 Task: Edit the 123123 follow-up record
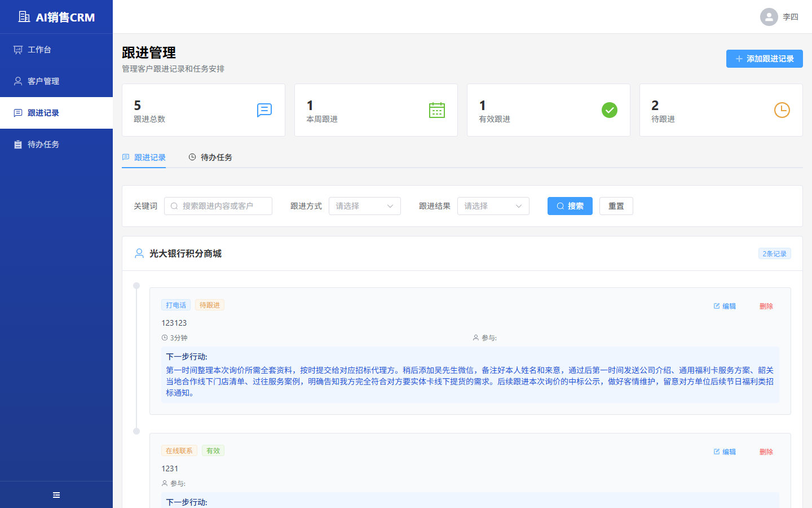tap(725, 306)
